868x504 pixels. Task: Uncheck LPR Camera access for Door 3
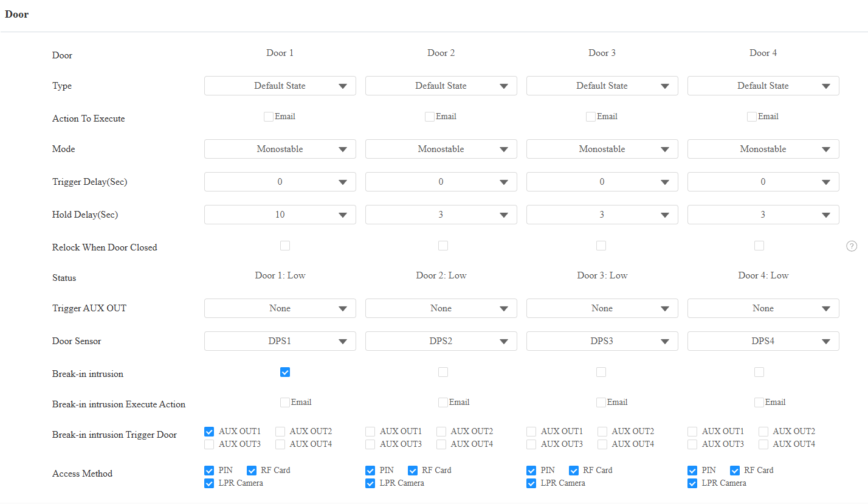tap(531, 483)
